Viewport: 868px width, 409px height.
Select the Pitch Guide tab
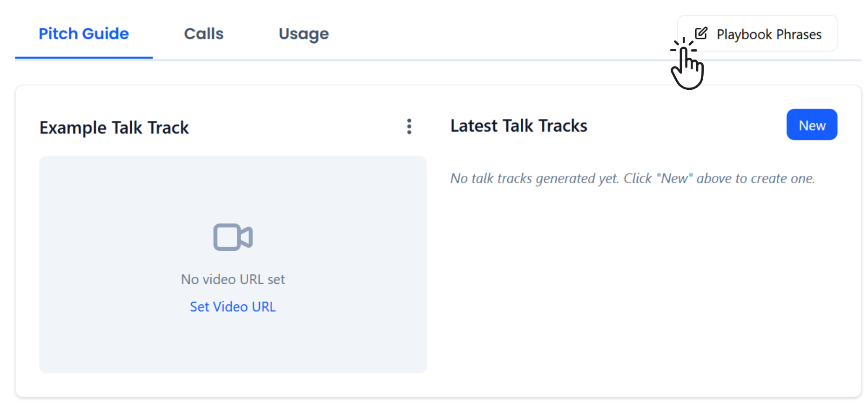[84, 34]
